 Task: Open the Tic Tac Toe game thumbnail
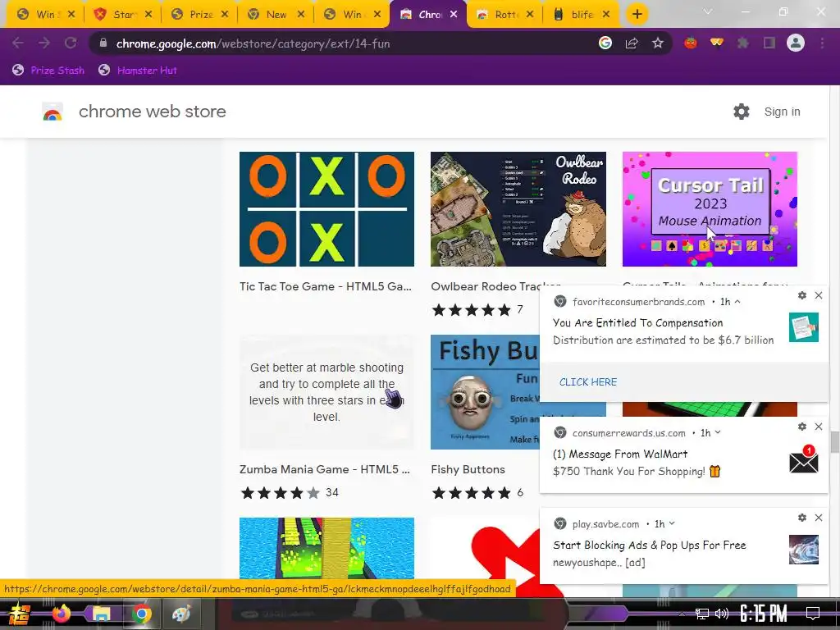coord(326,209)
